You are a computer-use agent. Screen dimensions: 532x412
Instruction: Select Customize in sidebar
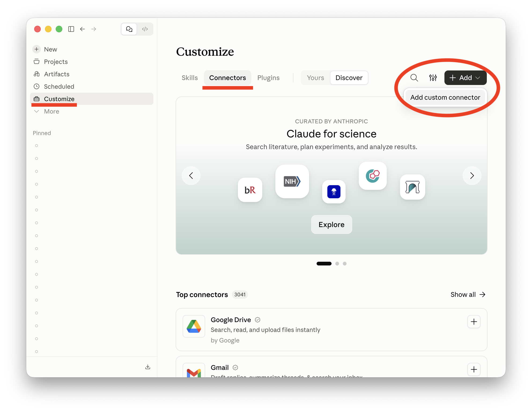pos(92,99)
